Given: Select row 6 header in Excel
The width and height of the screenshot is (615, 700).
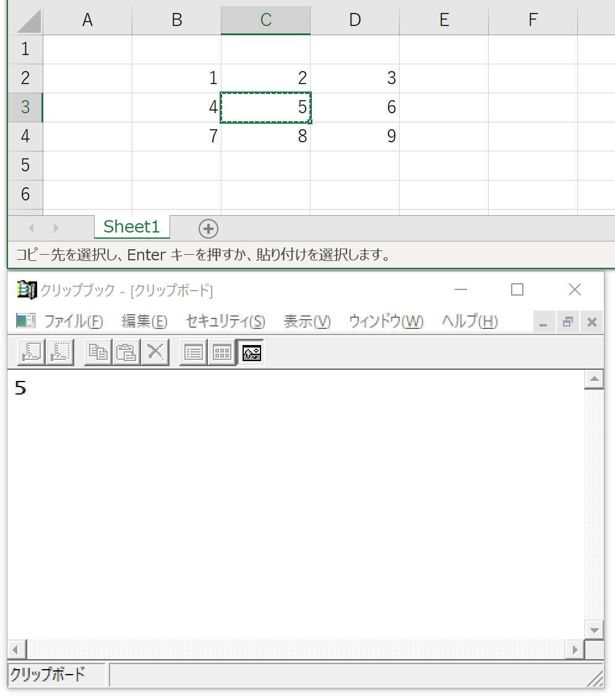Looking at the screenshot, I should click(x=25, y=194).
